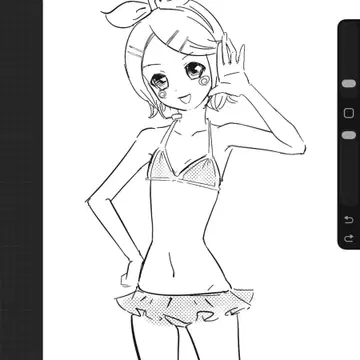360x360 pixels.
Task: Click the bottom of the opacity slider track
Action: tap(349, 197)
